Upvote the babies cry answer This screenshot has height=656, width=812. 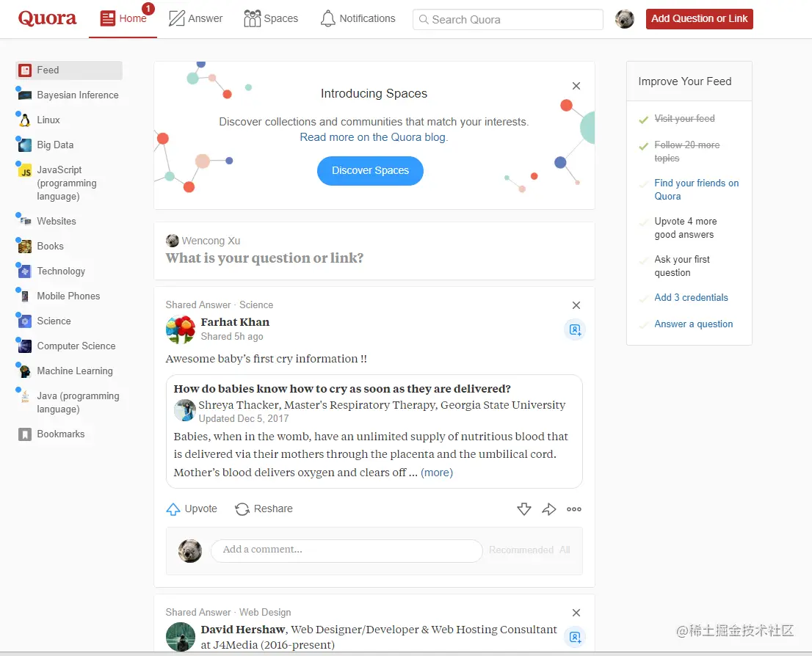tap(192, 509)
